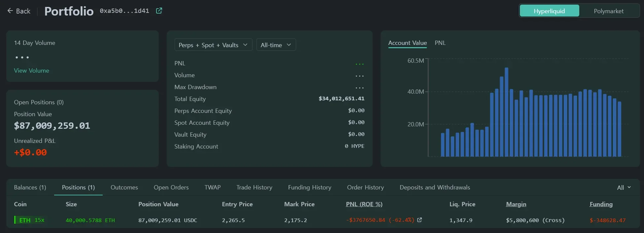Click the View Volume link

(31, 71)
